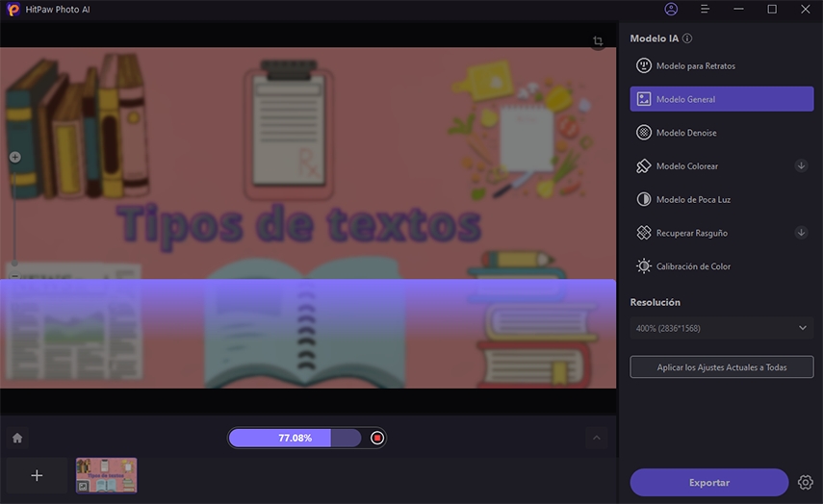Choose Calibración de Color

click(x=722, y=266)
